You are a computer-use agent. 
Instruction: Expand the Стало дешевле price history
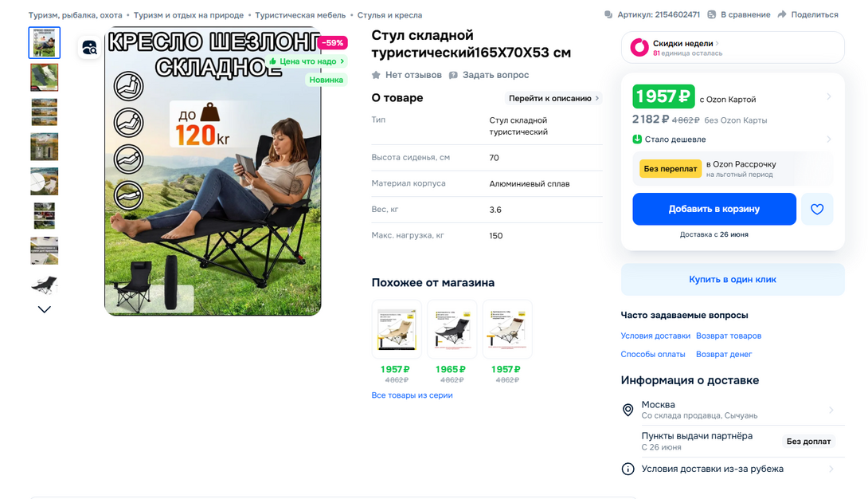click(829, 139)
